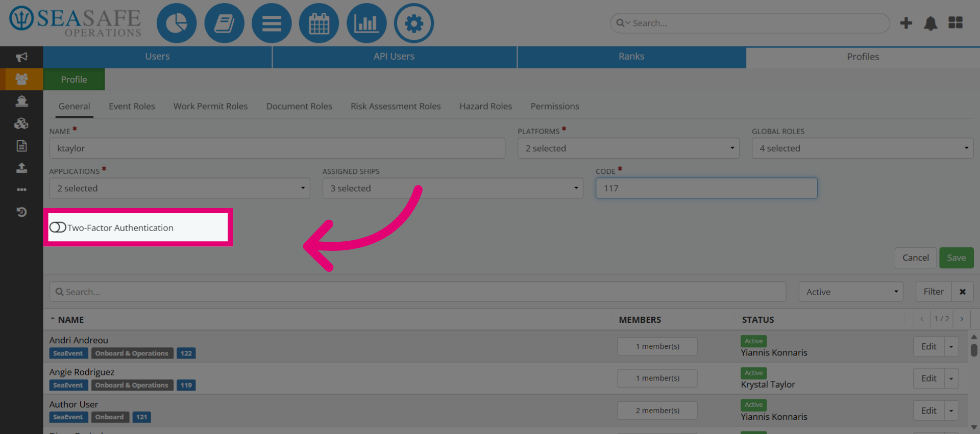Screen dimensions: 980x434
Task: Open the logbook icon in top bar
Action: pyautogui.click(x=224, y=23)
